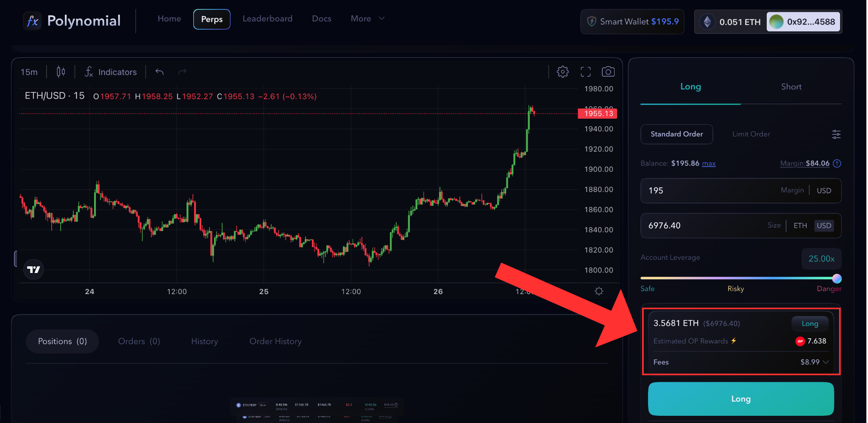The image size is (868, 423).
Task: Set size unit to ETH
Action: 800,225
